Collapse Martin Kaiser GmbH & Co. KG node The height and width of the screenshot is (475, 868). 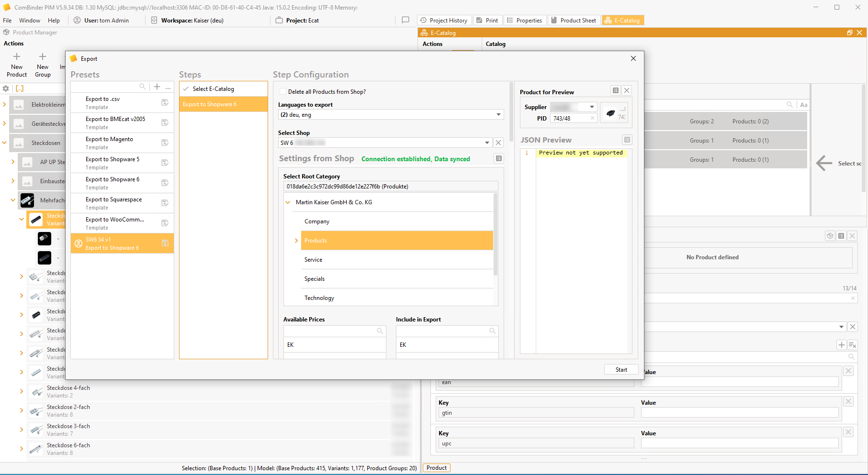(288, 202)
